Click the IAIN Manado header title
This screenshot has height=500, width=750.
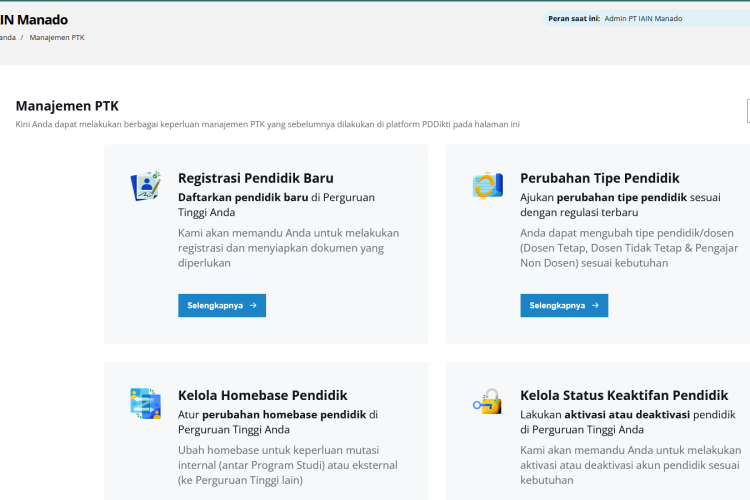click(x=34, y=19)
